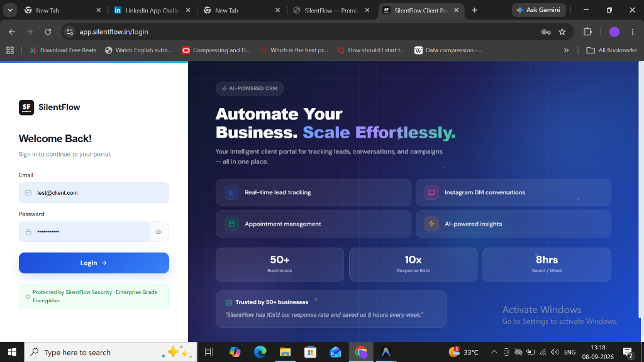
Task: Expand the hidden bookmarks chevron
Action: tap(567, 50)
